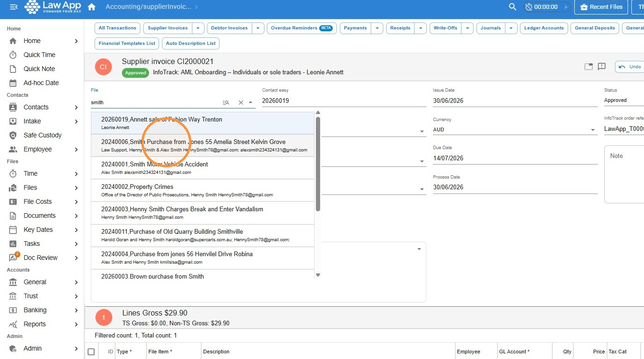Expand the Contacts submenu chevron
The height and width of the screenshot is (359, 644).
(x=76, y=107)
